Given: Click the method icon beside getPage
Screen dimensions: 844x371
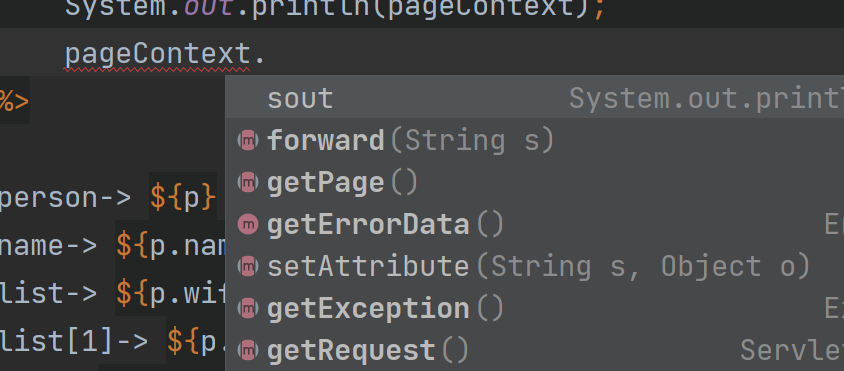Looking at the screenshot, I should click(248, 183).
